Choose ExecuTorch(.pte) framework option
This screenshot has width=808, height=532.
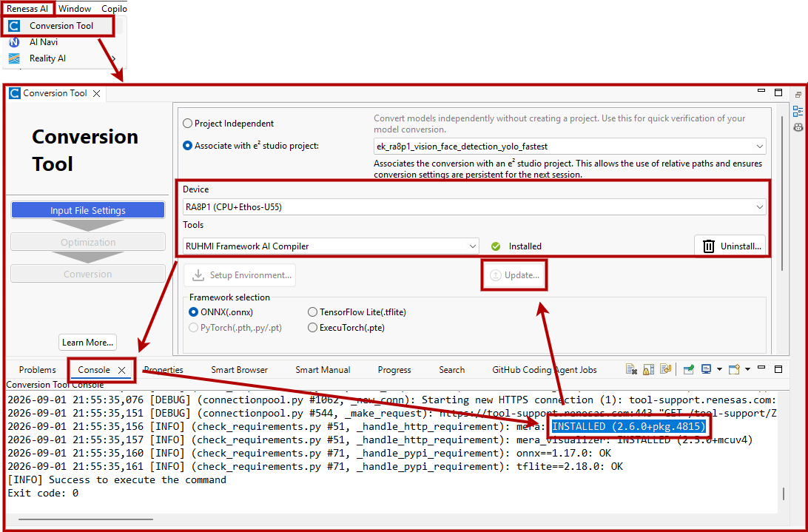coord(312,327)
